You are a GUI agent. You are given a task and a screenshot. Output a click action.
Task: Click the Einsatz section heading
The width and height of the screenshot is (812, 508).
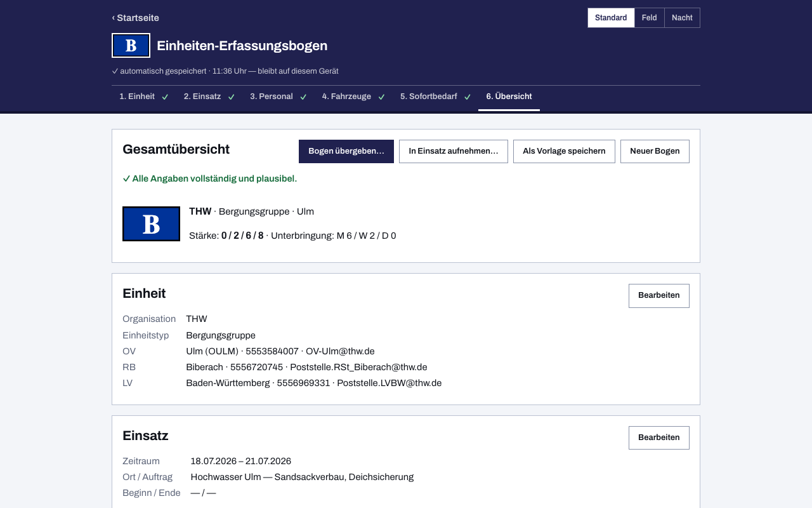click(145, 436)
